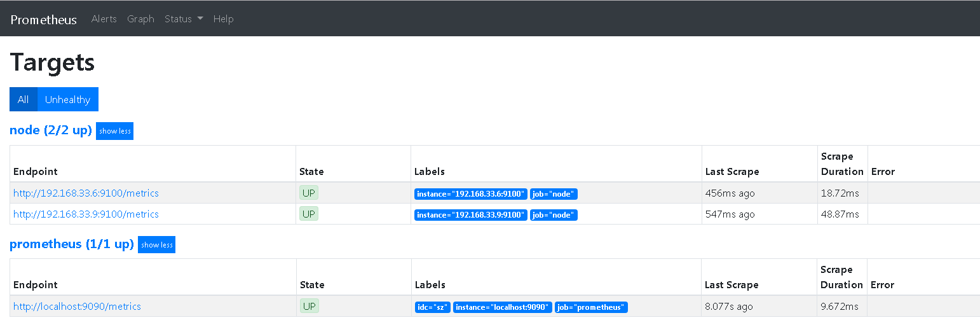The width and height of the screenshot is (980, 327).
Task: Click the 18.72ms scrape duration
Action: coord(840,193)
